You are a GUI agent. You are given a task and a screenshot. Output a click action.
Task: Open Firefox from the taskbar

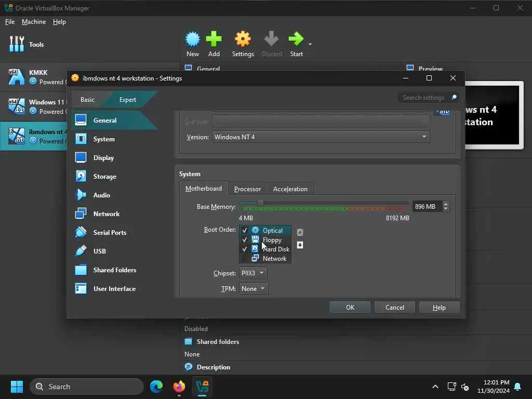click(179, 387)
